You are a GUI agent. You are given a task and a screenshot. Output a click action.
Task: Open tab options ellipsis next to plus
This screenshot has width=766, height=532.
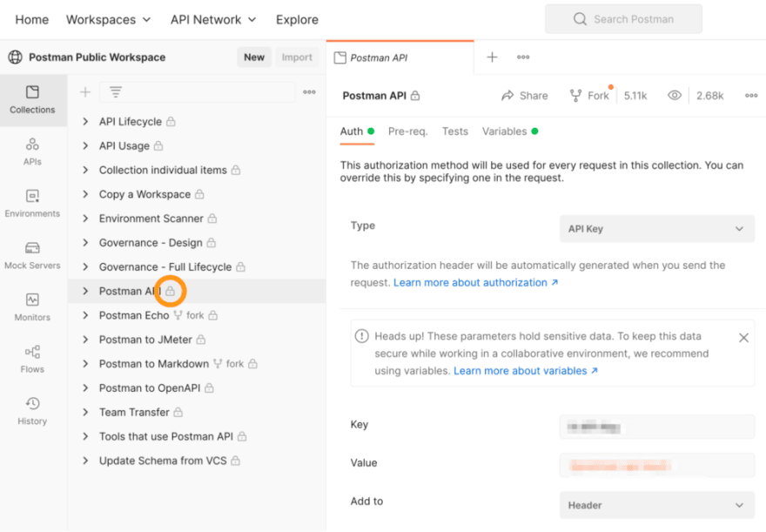tap(523, 57)
